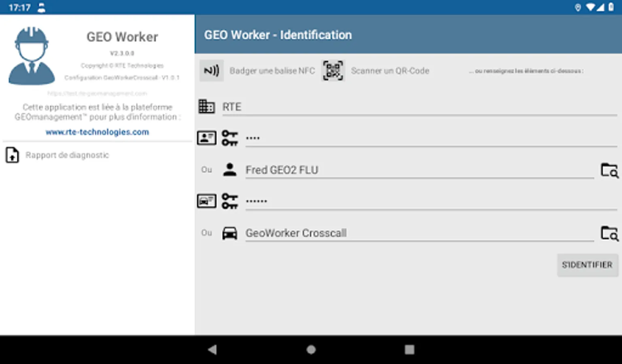Viewport: 622px width, 364px height.
Task: Select Badger une balise NFC
Action: click(x=272, y=71)
